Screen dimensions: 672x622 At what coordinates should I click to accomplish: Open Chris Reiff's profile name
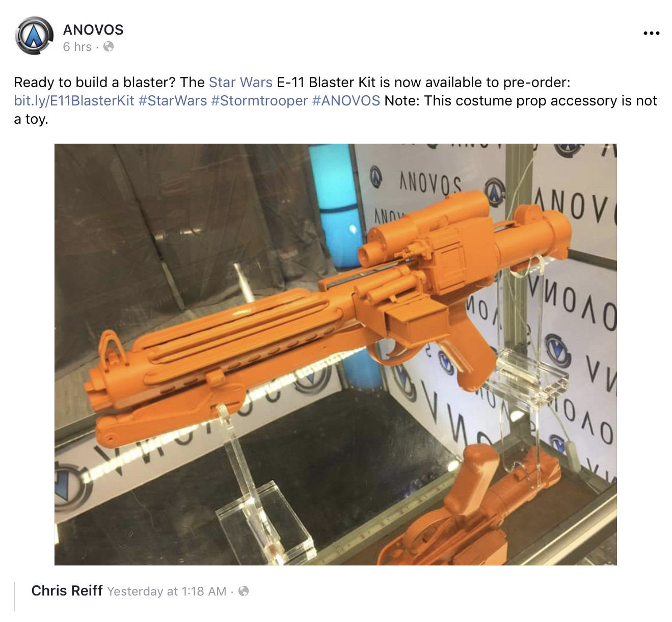click(x=67, y=590)
